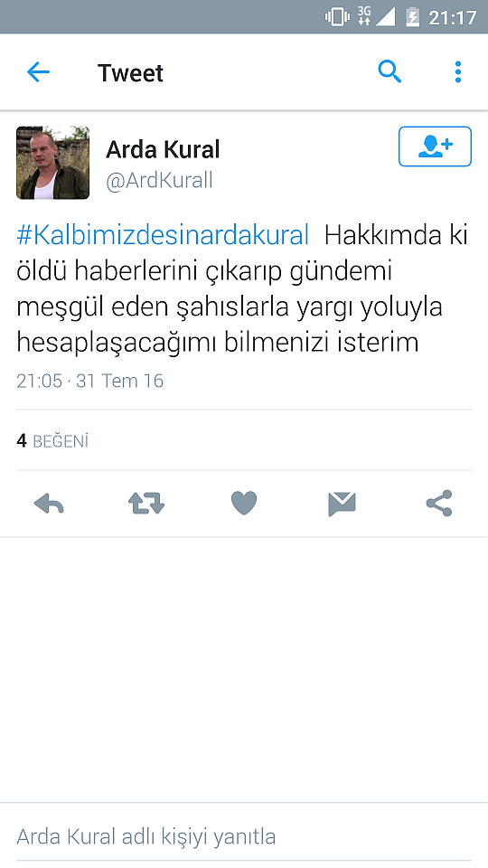Image resolution: width=488 pixels, height=868 pixels.
Task: Reply to the tweet using arrow icon
Action: point(49,504)
